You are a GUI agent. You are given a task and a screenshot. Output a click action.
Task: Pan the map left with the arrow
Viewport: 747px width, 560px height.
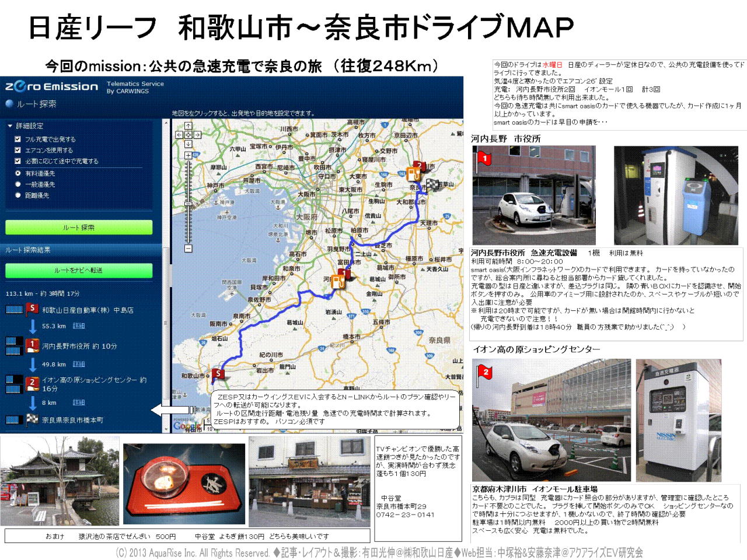click(179, 135)
